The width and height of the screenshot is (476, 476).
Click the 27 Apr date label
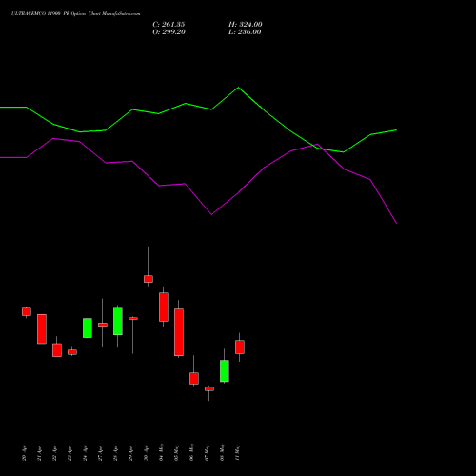click(x=101, y=453)
